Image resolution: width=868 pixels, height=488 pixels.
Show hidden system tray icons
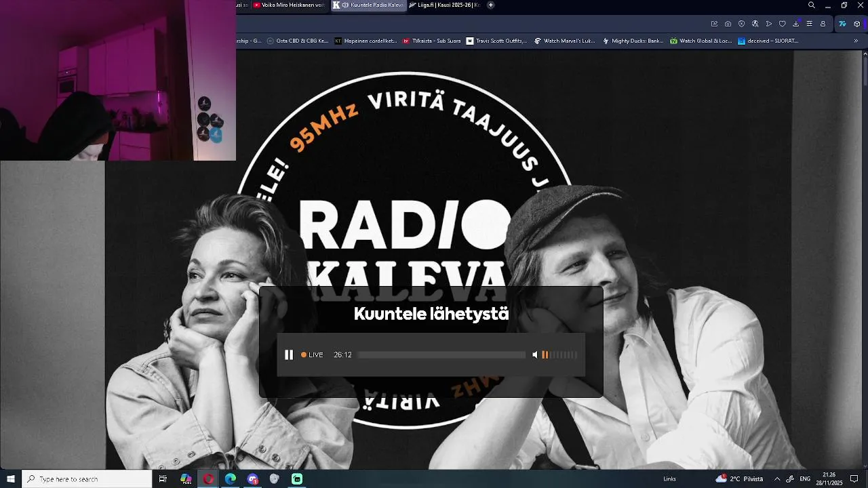(777, 479)
